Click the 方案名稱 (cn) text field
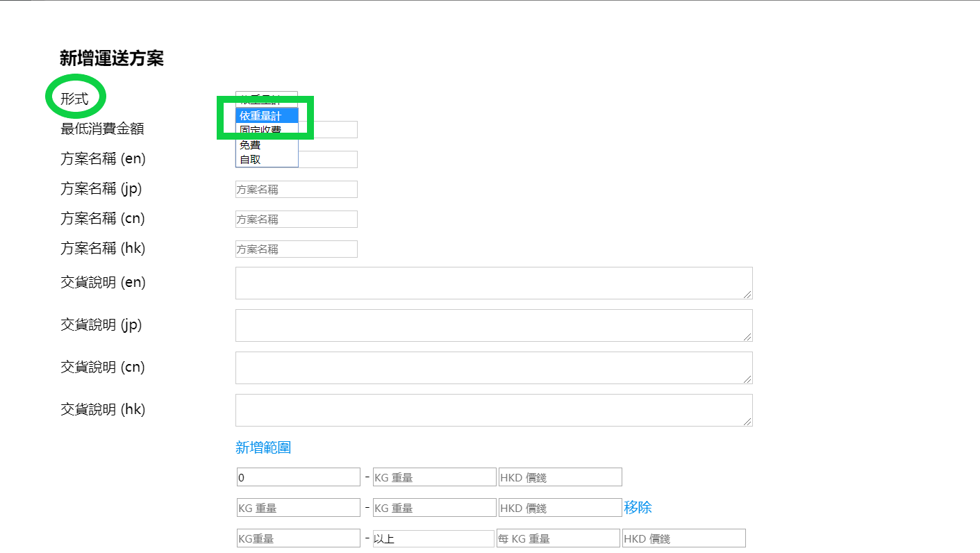 (297, 220)
